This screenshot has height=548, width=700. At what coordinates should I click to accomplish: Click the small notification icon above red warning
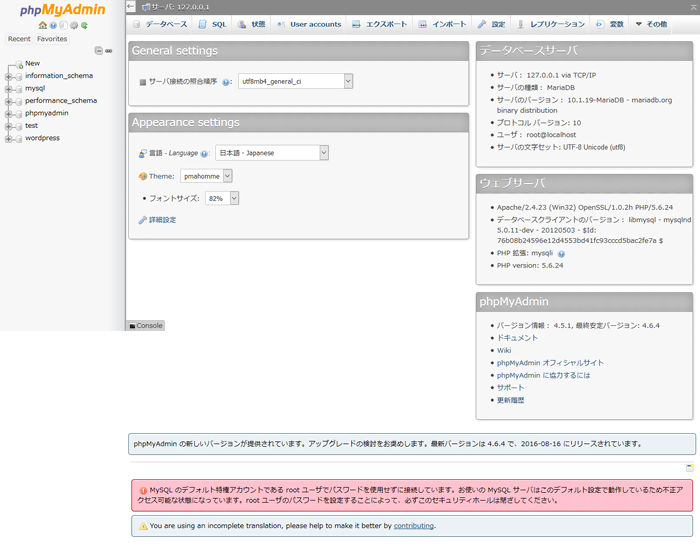click(x=690, y=468)
